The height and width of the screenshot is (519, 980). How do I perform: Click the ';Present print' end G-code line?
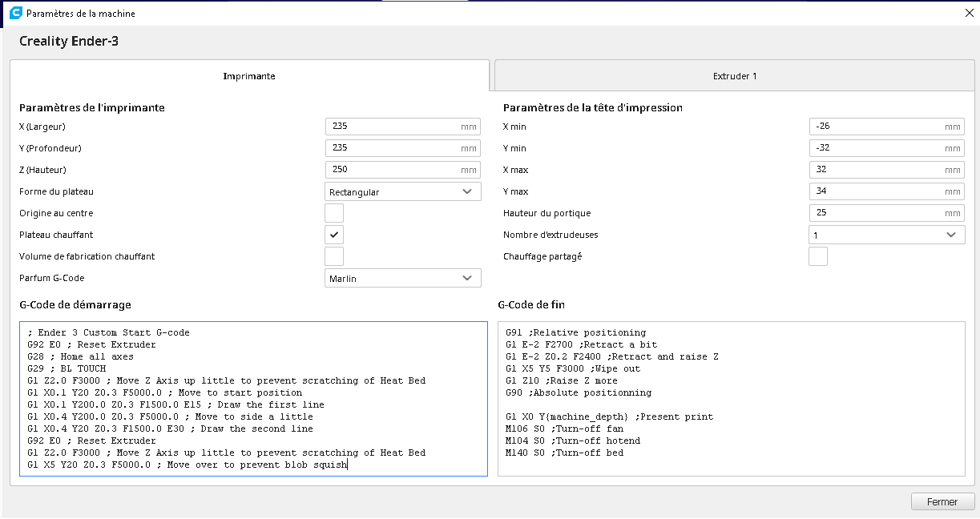click(610, 416)
